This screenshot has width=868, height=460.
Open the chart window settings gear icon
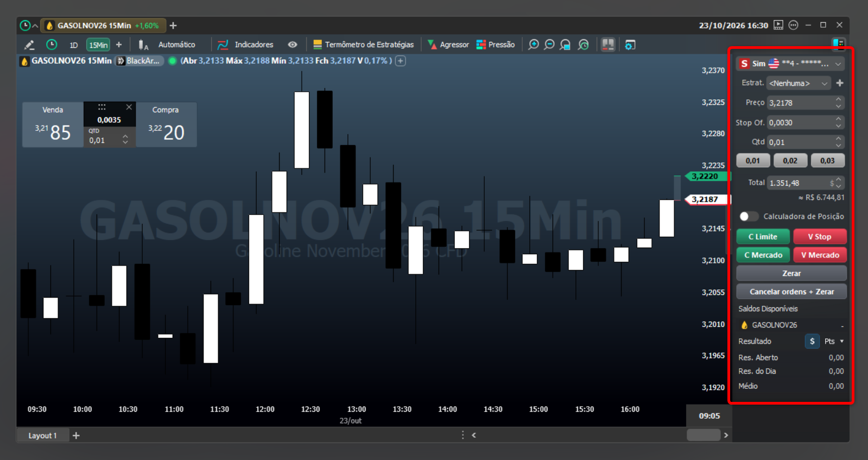click(x=630, y=45)
